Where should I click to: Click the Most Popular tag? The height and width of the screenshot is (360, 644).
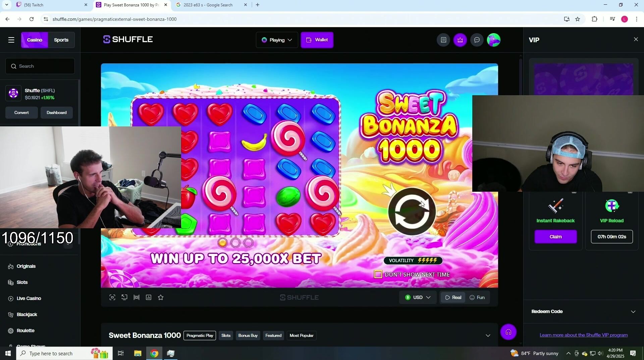click(x=302, y=336)
